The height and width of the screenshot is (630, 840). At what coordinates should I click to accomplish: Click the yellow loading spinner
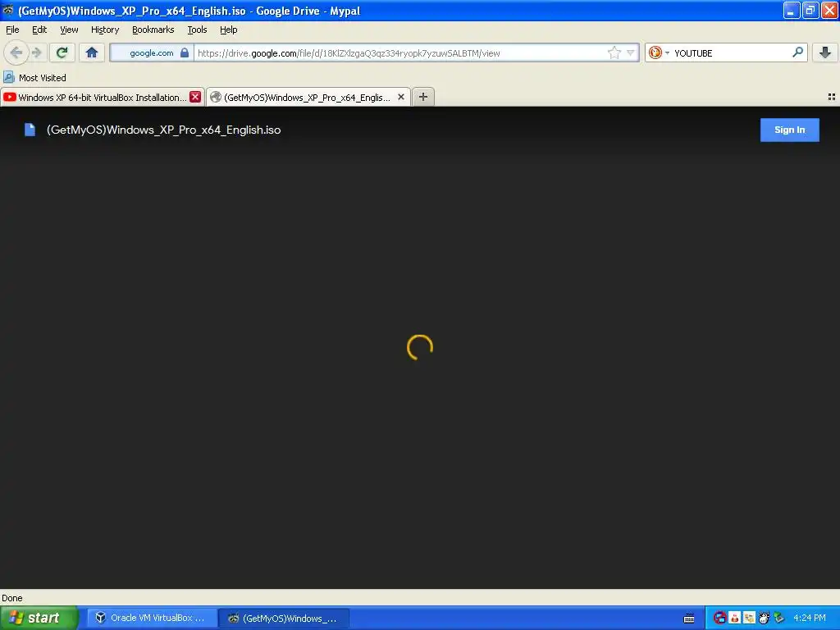click(x=419, y=347)
